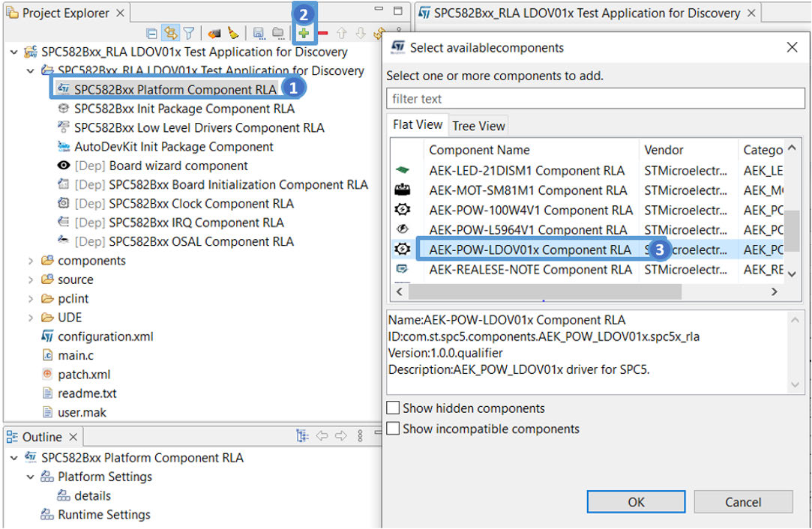Select AEK-POW-LDOV01x Component RLA row
The height and width of the screenshot is (529, 812).
pyautogui.click(x=529, y=250)
